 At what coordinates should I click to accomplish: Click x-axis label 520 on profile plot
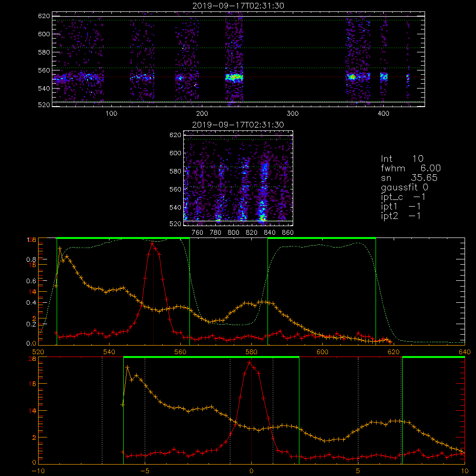tap(38, 352)
